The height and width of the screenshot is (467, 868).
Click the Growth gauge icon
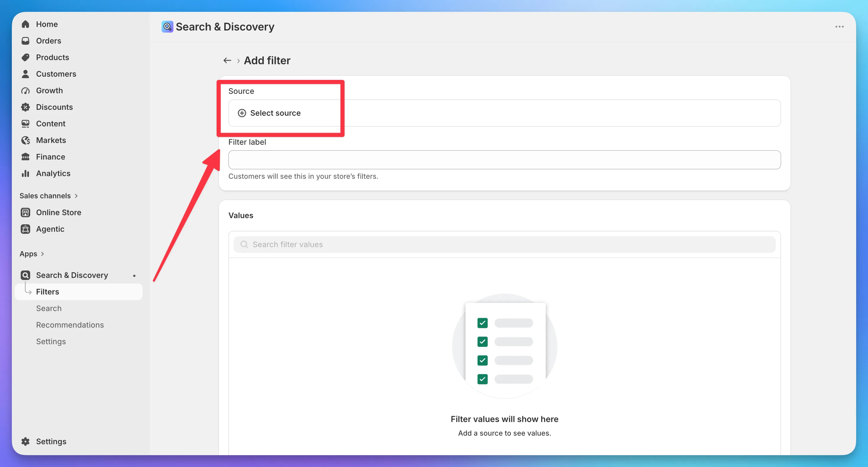25,90
